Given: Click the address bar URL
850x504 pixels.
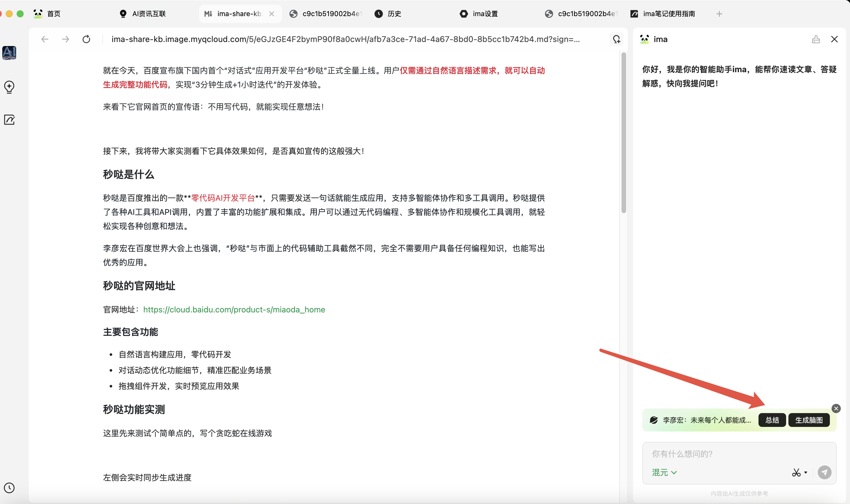Looking at the screenshot, I should [x=346, y=39].
